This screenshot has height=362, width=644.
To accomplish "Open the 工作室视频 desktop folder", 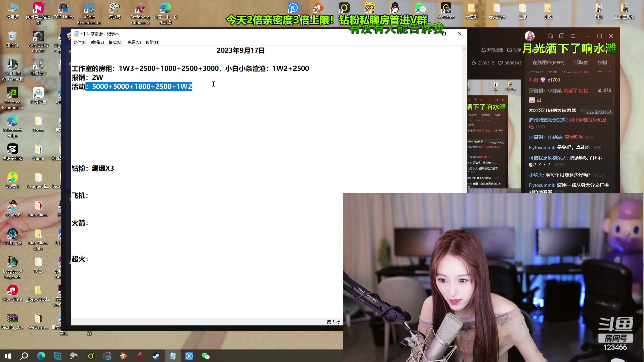I will [625, 11].
